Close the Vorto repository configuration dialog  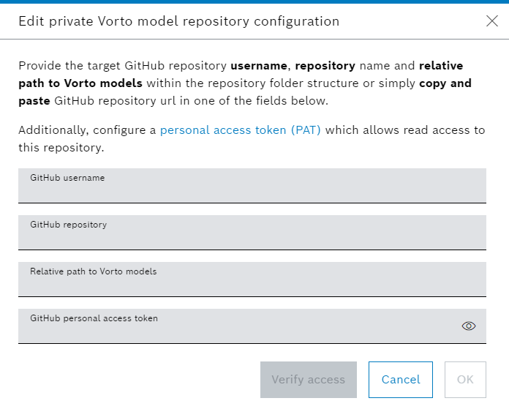click(x=491, y=21)
